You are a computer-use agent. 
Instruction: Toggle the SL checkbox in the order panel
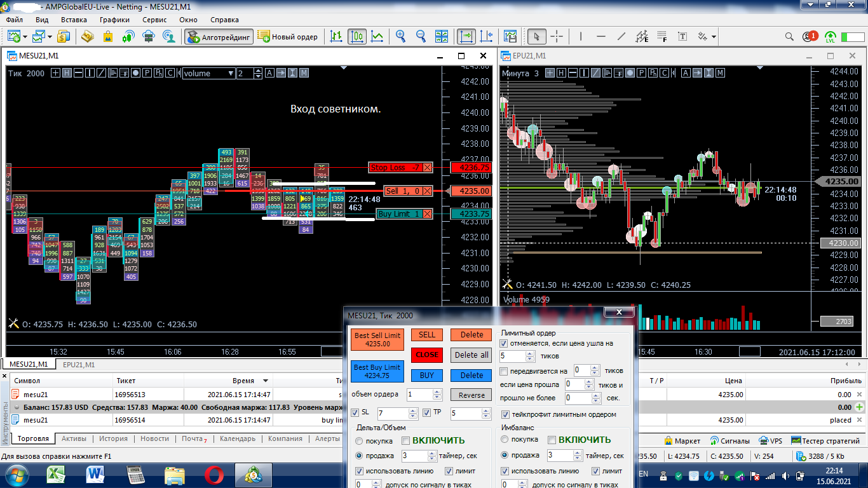pos(355,413)
